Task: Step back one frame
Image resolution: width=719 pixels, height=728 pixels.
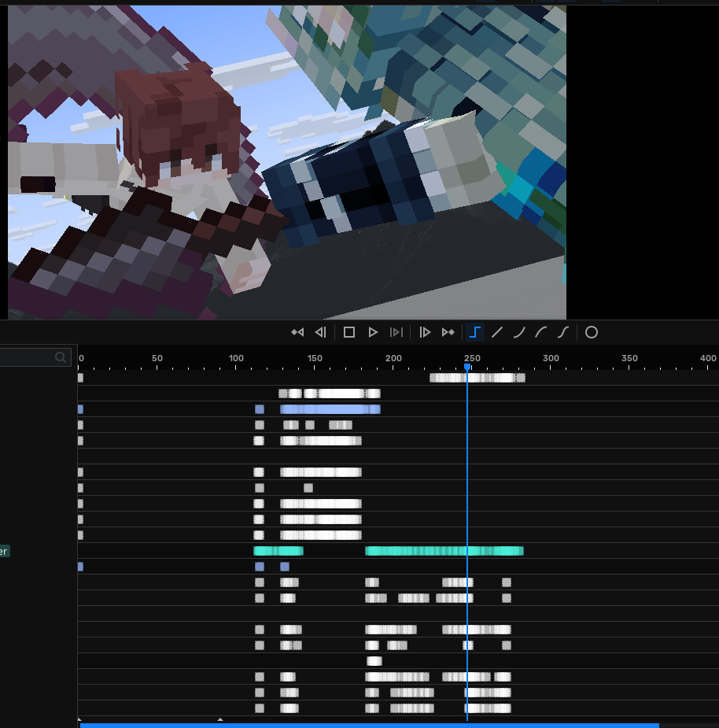Action: pos(321,332)
